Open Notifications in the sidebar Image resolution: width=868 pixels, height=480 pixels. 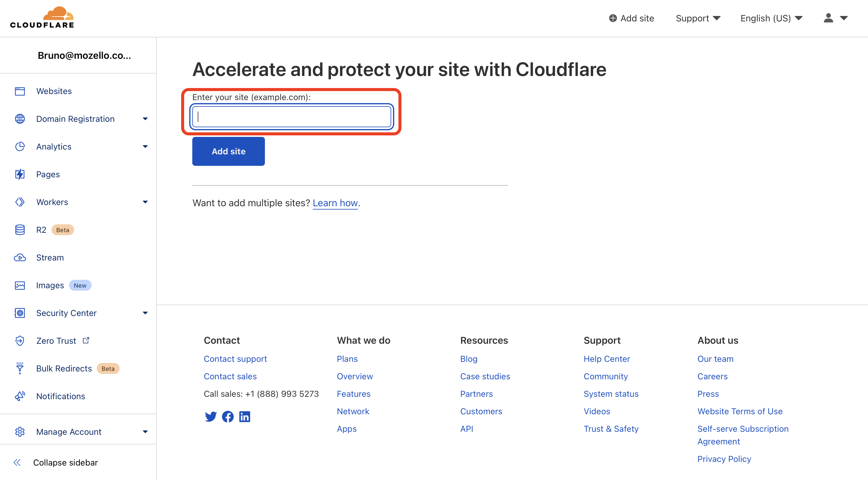pyautogui.click(x=61, y=396)
